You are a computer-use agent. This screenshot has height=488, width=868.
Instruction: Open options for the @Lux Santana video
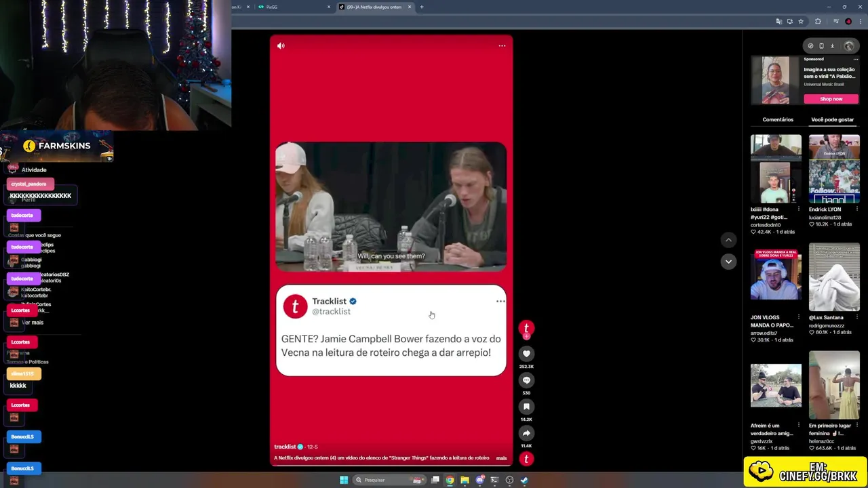coord(856,317)
